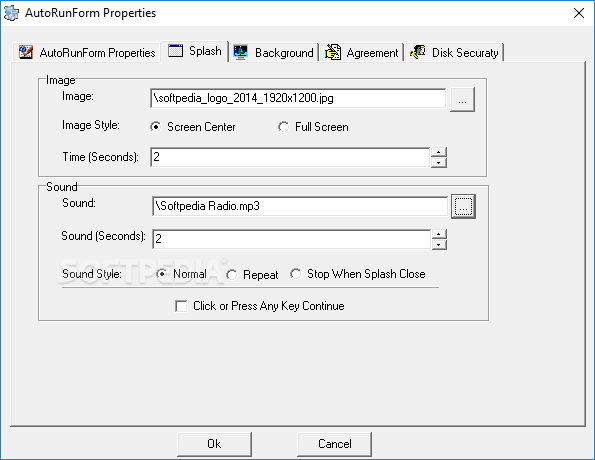595x460 pixels.
Task: Click the Agreement tab document icon
Action: pyautogui.click(x=333, y=52)
